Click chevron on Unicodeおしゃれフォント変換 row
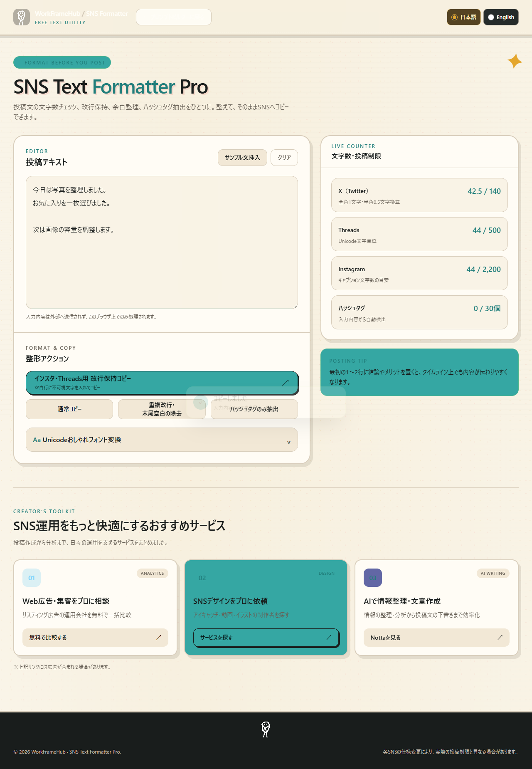The image size is (532, 769). 289,442
